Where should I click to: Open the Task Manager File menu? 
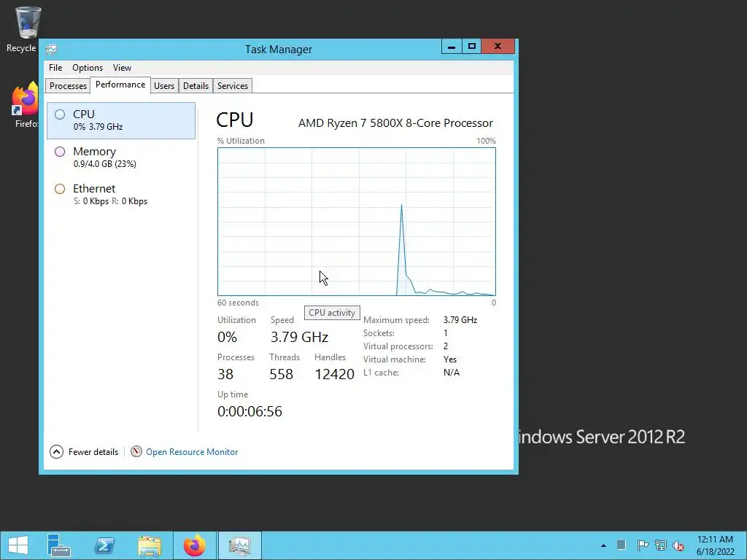tap(55, 68)
